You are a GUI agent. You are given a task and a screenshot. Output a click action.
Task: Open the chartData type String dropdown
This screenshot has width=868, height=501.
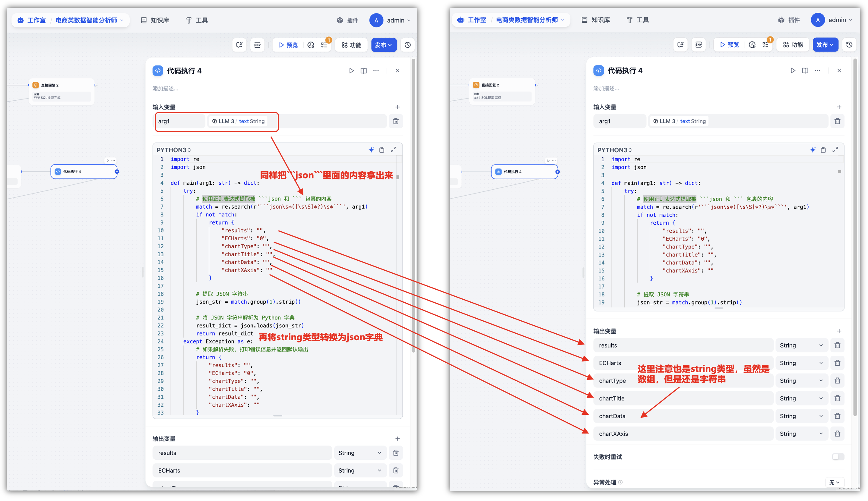(801, 416)
